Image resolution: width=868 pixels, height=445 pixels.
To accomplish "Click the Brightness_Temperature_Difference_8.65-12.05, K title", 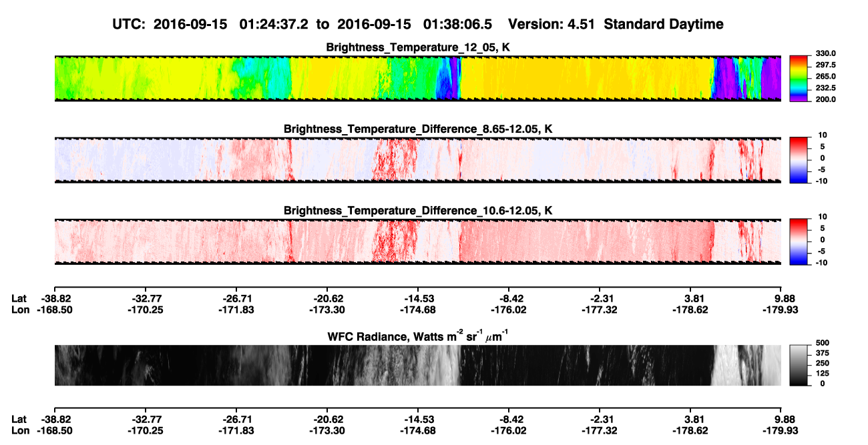I will pos(419,129).
